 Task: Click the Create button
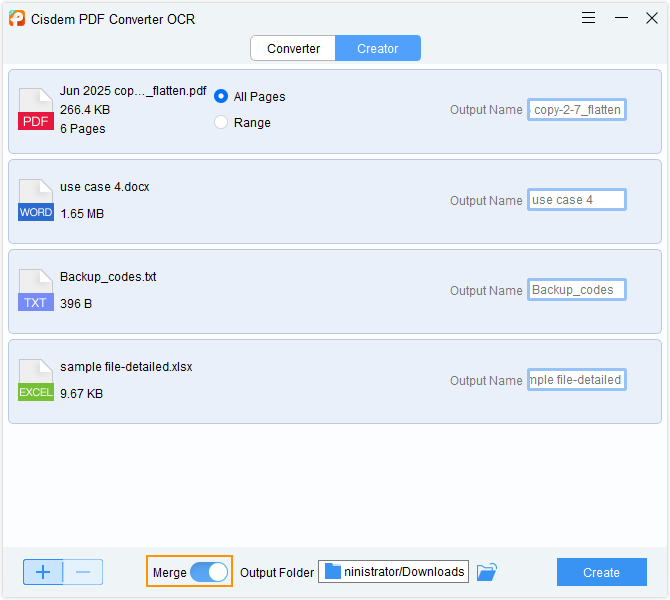point(602,572)
